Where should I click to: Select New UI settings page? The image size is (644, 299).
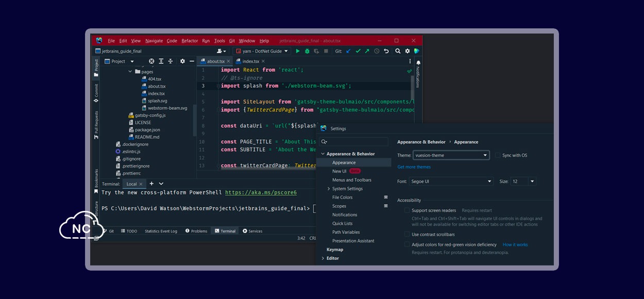(x=340, y=171)
